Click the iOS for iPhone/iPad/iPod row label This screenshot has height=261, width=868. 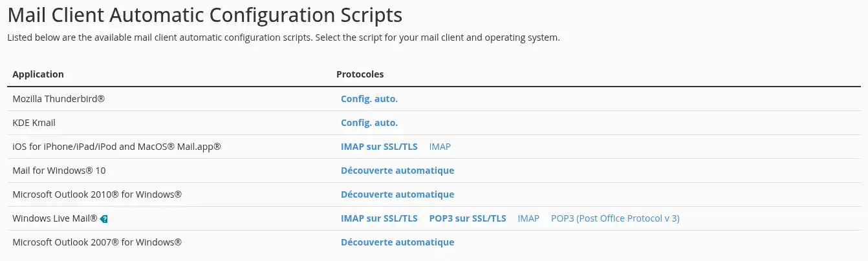click(x=117, y=147)
